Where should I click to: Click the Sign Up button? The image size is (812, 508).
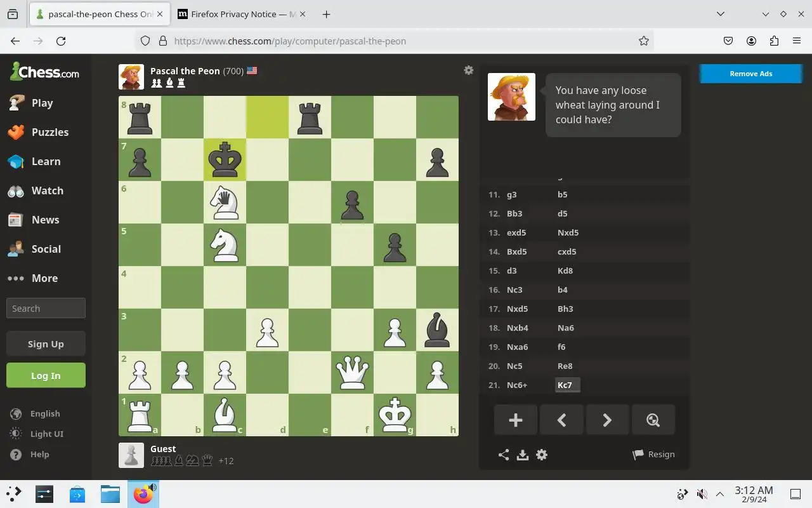coord(46,344)
